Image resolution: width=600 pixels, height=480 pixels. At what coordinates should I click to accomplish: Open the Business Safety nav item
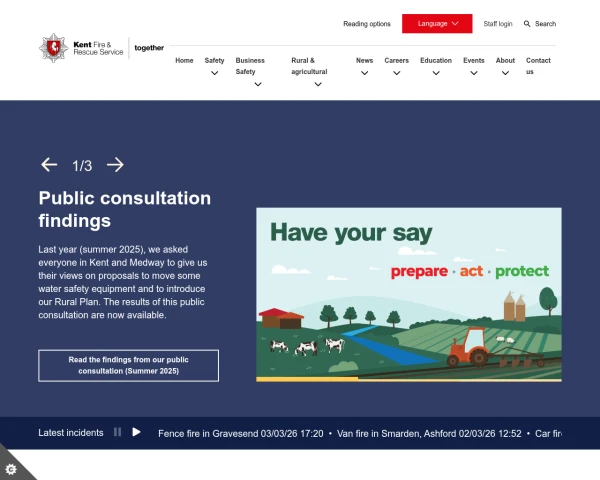pos(250,66)
